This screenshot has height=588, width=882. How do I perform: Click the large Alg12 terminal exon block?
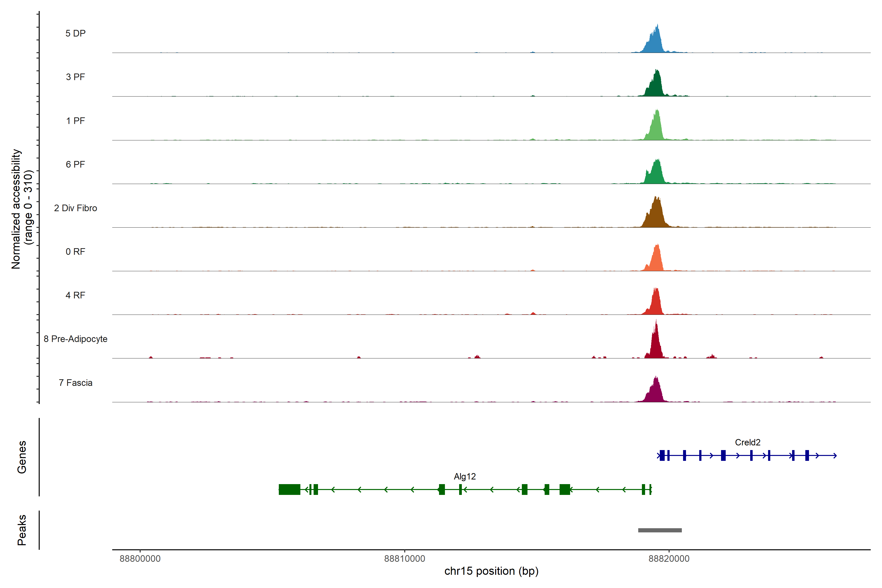tap(289, 489)
